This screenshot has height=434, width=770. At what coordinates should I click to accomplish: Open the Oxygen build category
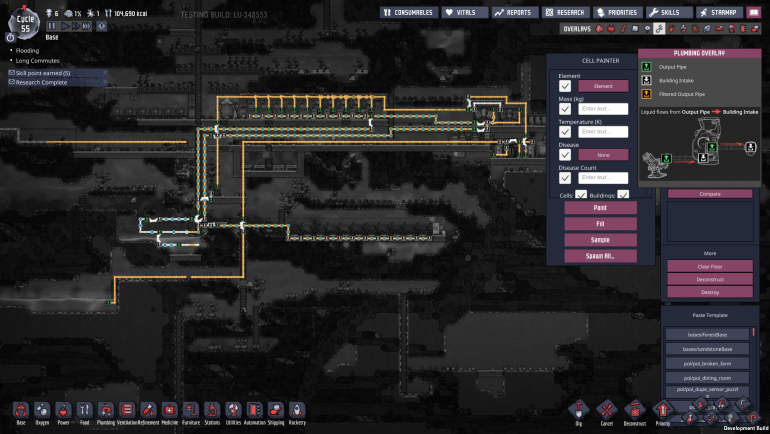[42, 410]
